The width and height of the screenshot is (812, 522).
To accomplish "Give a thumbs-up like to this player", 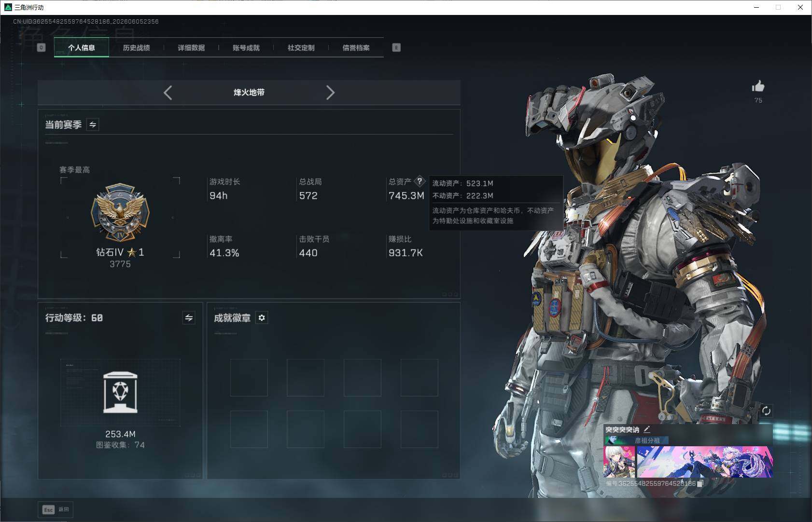I will click(x=758, y=87).
